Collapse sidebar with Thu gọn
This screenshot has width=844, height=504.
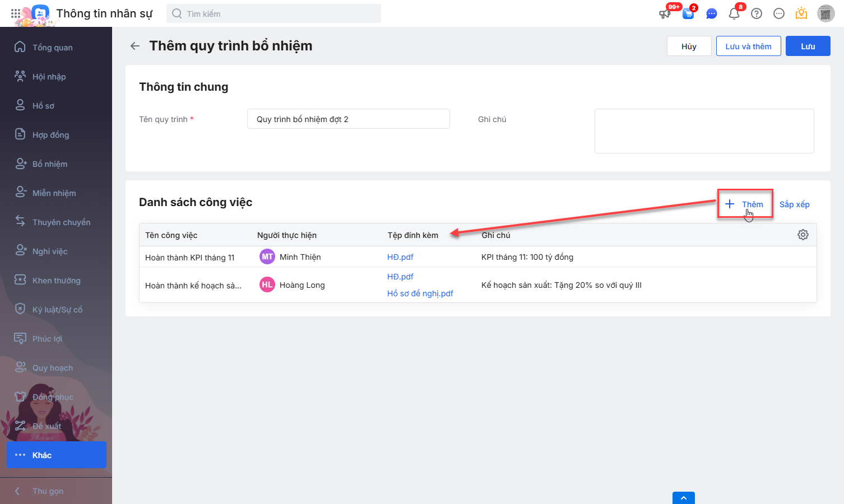click(48, 491)
